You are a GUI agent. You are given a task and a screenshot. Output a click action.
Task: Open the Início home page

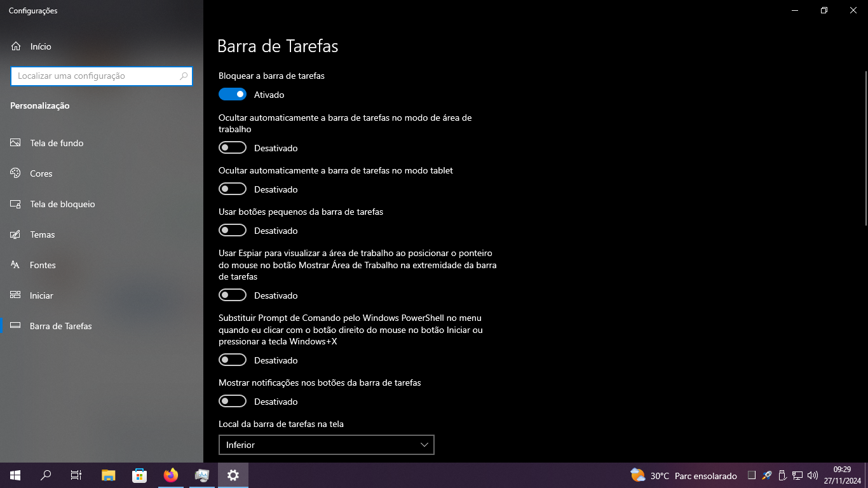102,46
